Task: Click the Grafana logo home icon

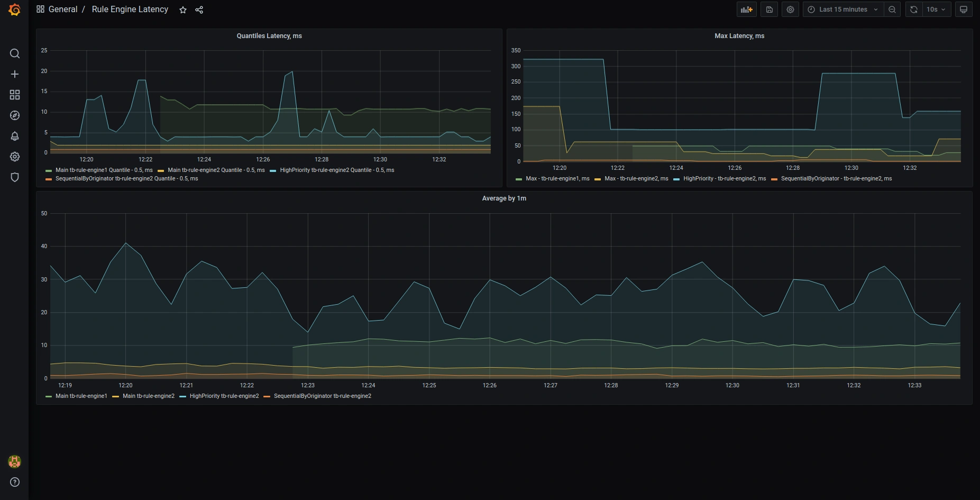Action: pos(14,10)
